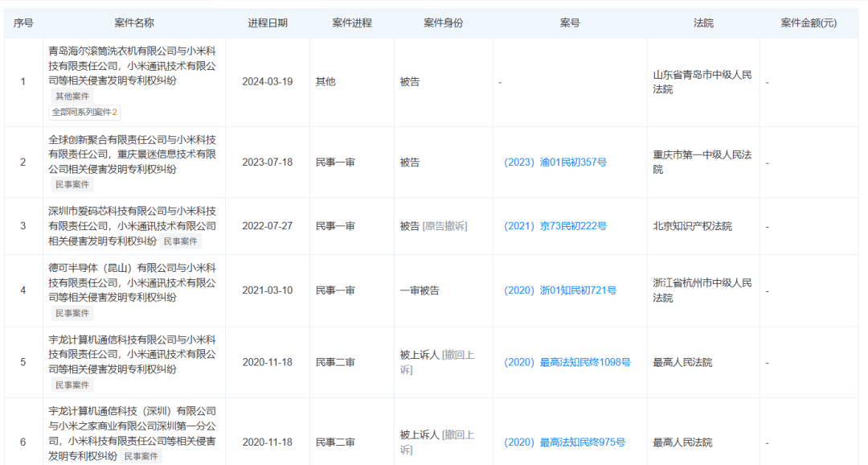
Task: Click the 案件进程 column header
Action: click(x=352, y=23)
